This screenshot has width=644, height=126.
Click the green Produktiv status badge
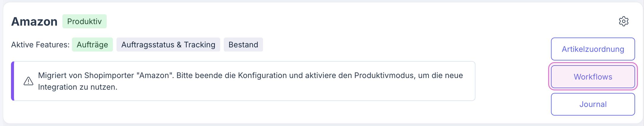(x=84, y=21)
